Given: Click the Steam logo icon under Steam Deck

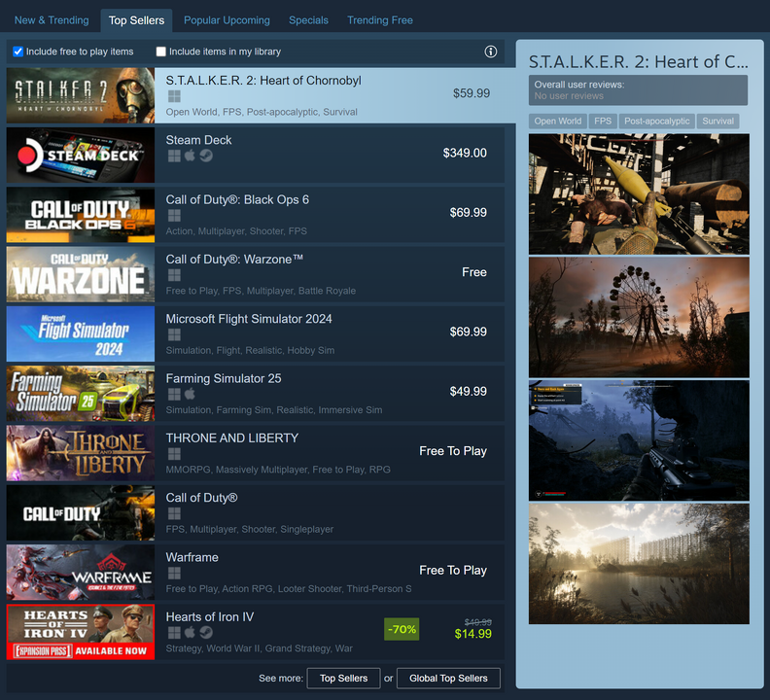Looking at the screenshot, I should click(206, 156).
